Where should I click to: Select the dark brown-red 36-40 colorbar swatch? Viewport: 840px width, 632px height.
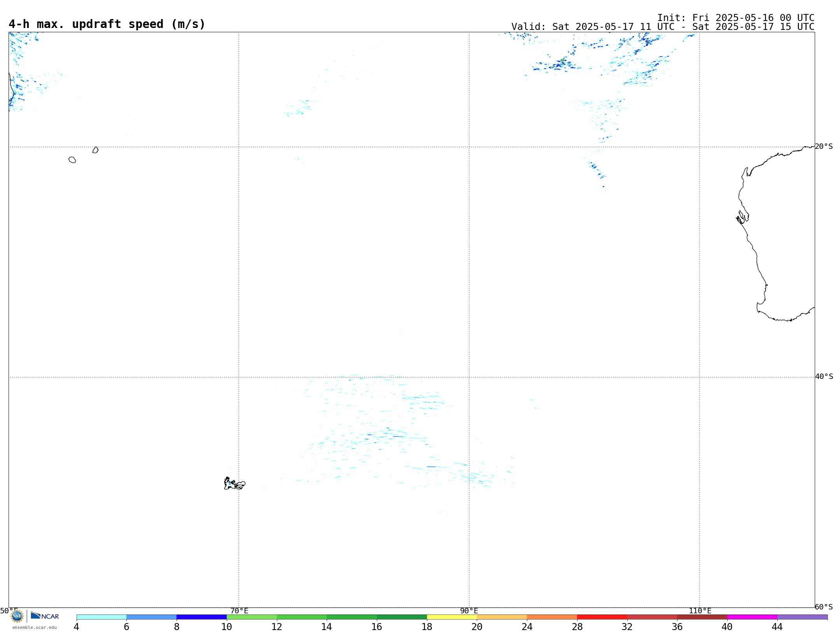coord(702,617)
